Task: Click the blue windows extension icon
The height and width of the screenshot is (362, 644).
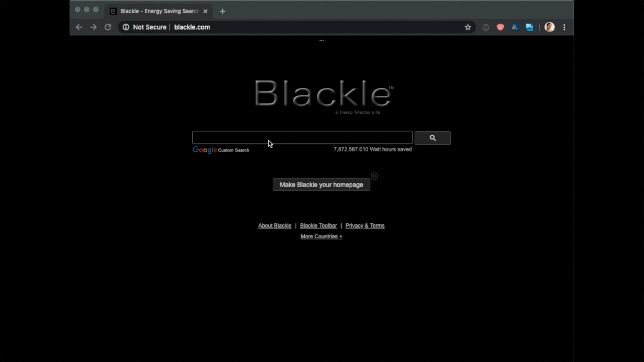Action: pyautogui.click(x=529, y=27)
